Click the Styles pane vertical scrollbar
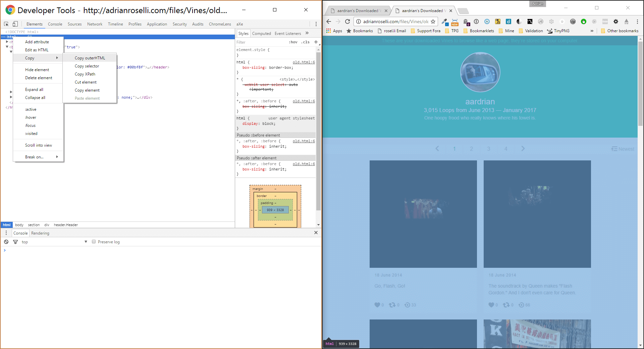 (318, 131)
